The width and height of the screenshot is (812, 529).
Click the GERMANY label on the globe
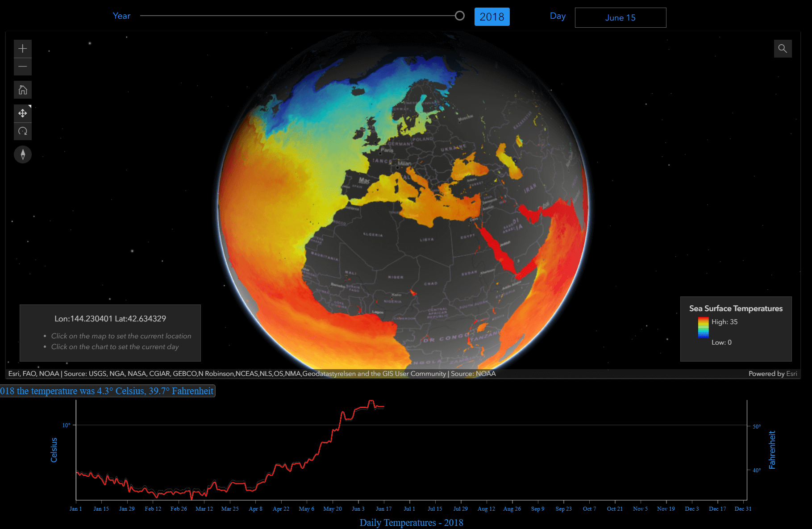pos(400,144)
